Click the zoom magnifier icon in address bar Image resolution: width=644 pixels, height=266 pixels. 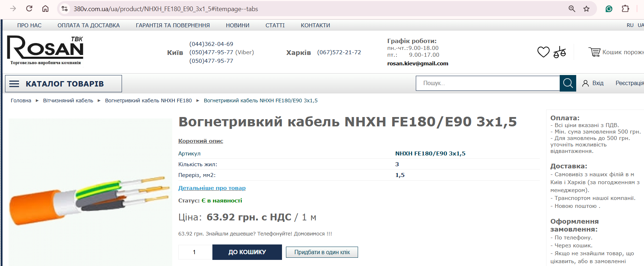pos(572,9)
